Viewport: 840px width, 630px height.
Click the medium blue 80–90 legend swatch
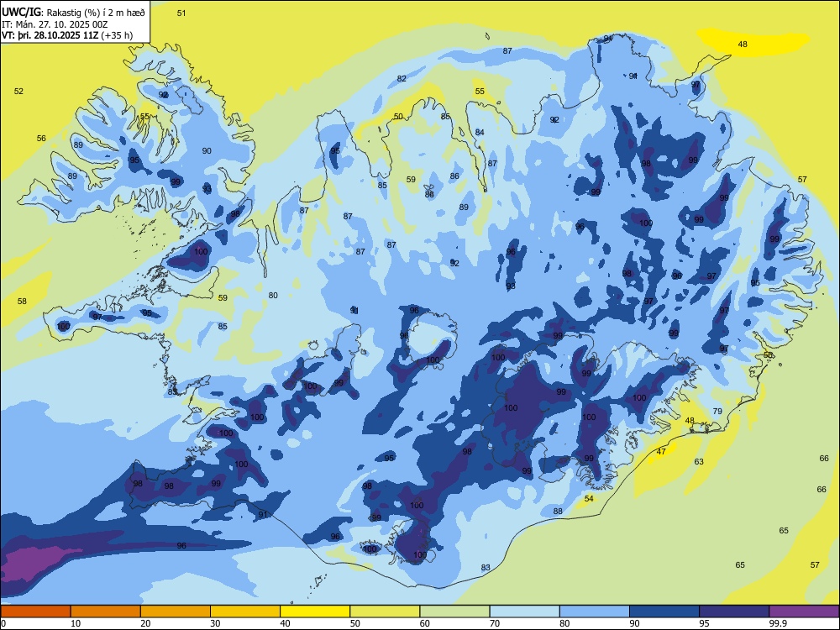(x=595, y=612)
